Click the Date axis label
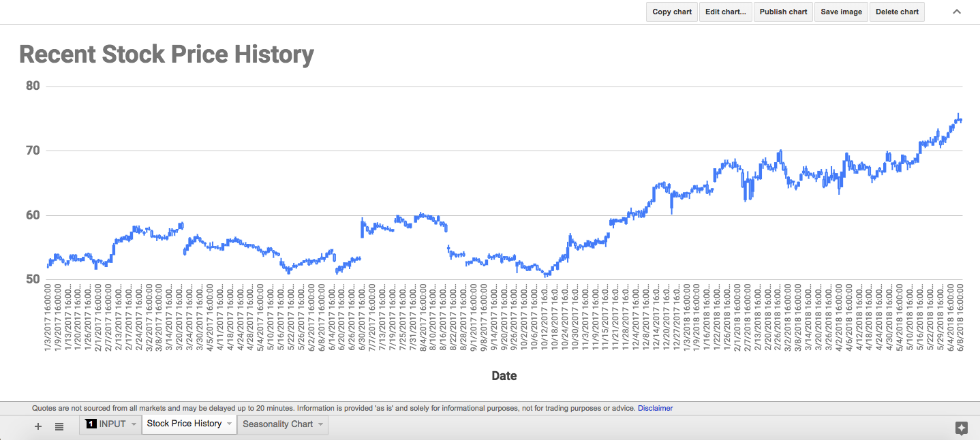 (504, 375)
